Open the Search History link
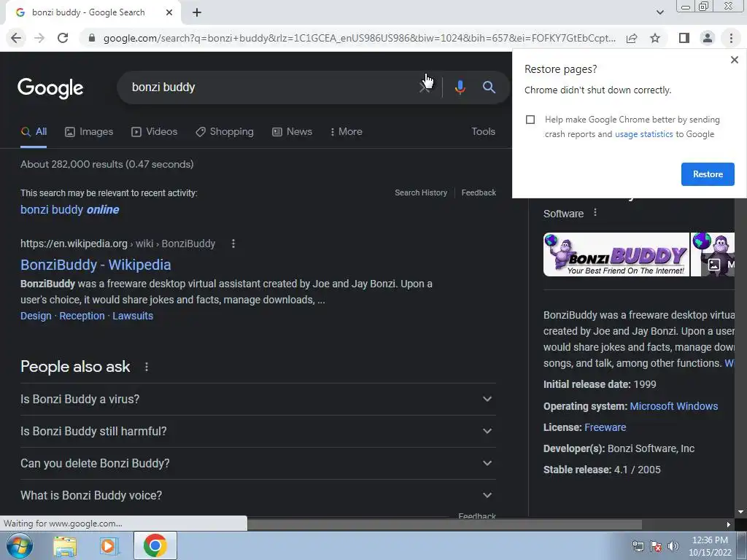 click(421, 192)
